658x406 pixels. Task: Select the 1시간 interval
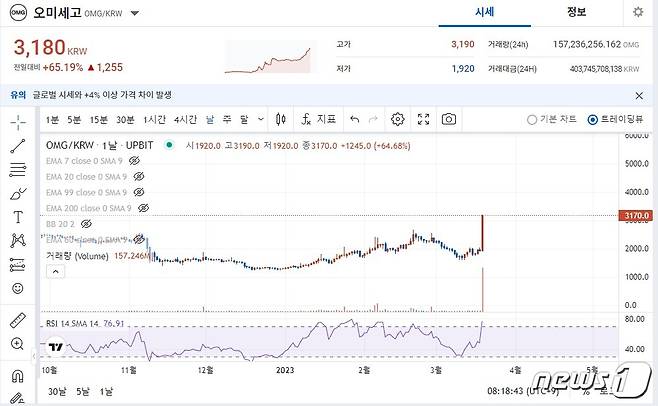154,120
